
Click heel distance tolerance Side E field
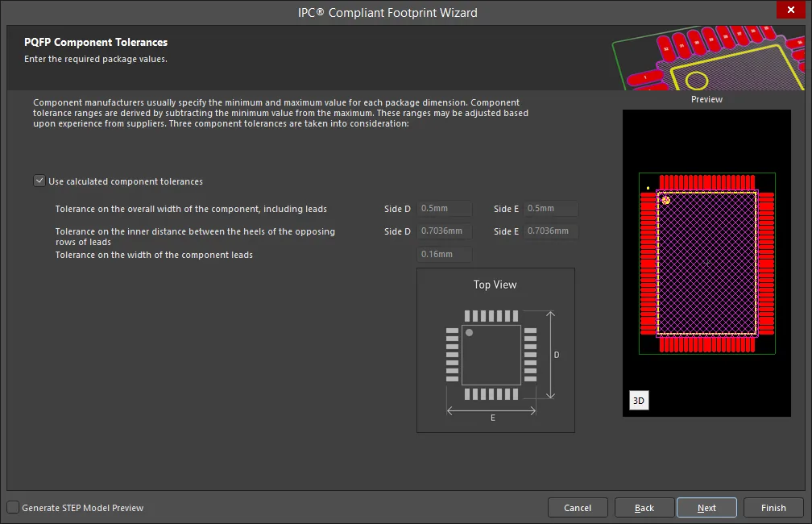[551, 231]
